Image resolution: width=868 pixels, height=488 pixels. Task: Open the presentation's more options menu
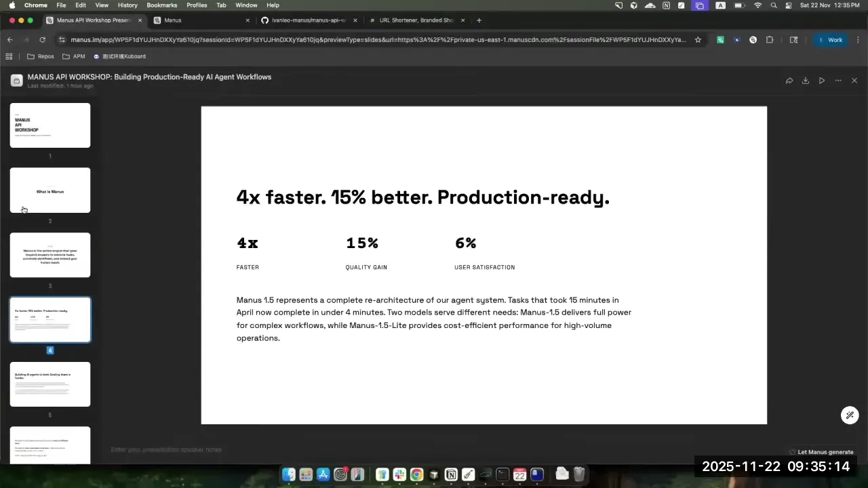[x=837, y=80]
